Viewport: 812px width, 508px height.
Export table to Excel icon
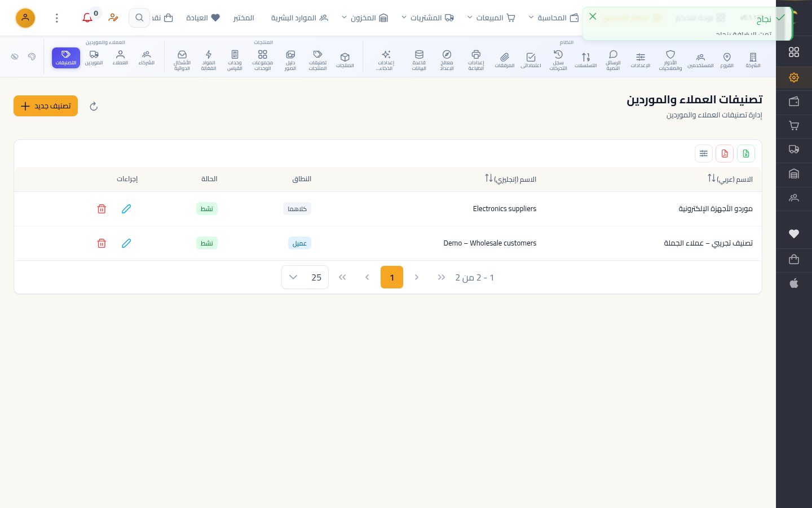pos(746,154)
